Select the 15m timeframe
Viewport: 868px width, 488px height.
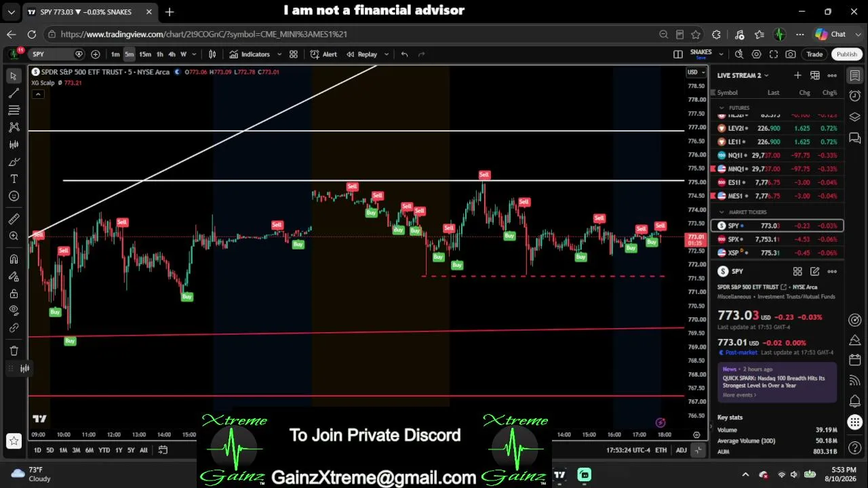[x=145, y=54]
